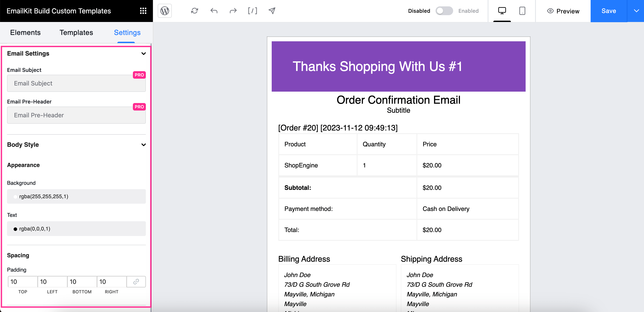Click the Save button
The image size is (644, 312).
pos(609,11)
